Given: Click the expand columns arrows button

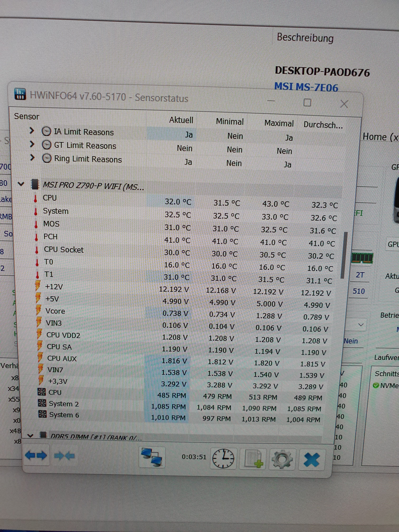Looking at the screenshot, I should [36, 455].
